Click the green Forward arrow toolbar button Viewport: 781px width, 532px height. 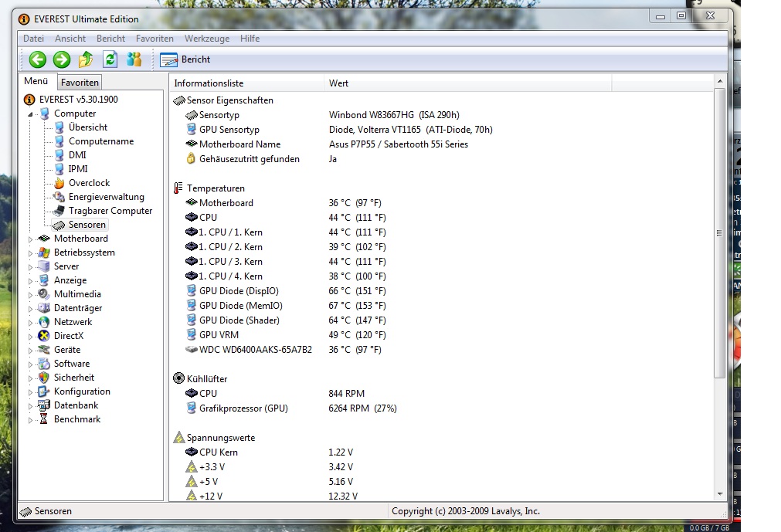tap(62, 59)
